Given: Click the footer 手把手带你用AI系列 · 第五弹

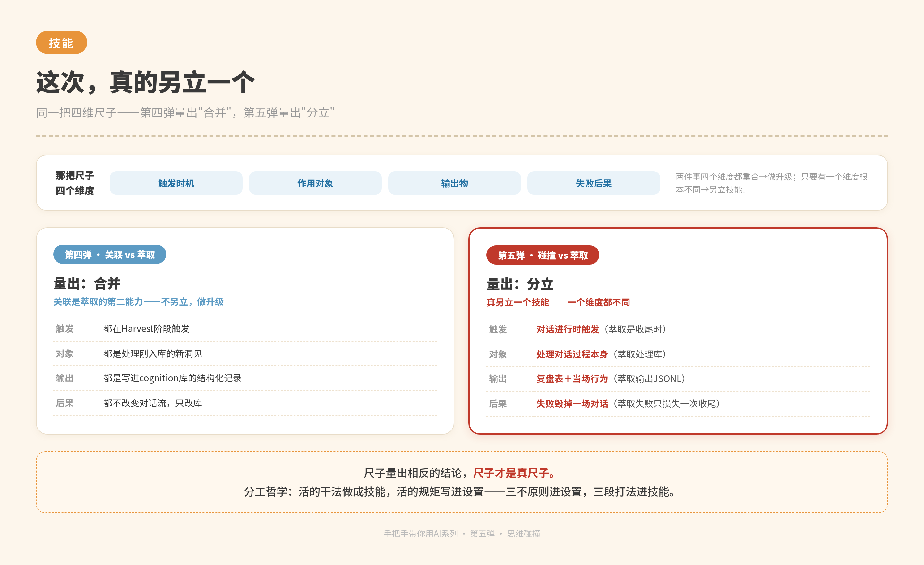Looking at the screenshot, I should [462, 534].
